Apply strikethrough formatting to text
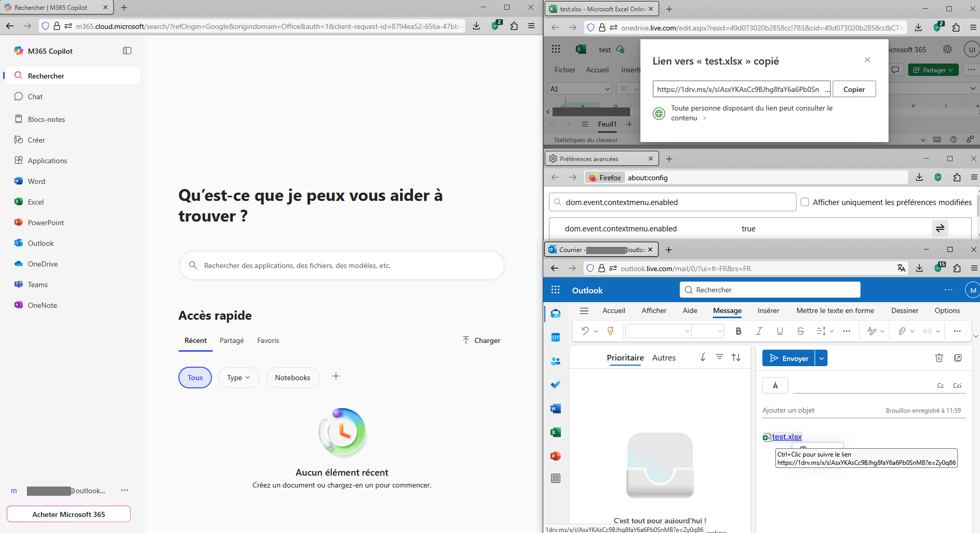980x533 pixels. (800, 331)
